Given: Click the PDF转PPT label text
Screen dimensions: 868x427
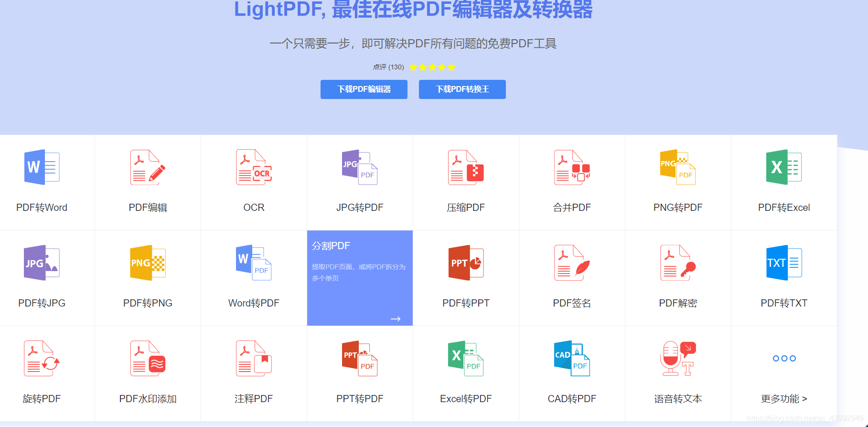Looking at the screenshot, I should tap(466, 303).
